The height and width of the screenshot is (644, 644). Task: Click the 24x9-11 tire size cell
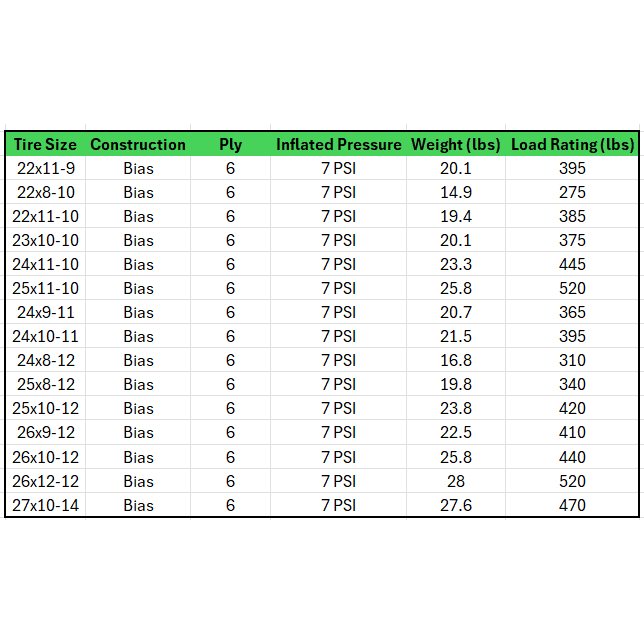46,312
